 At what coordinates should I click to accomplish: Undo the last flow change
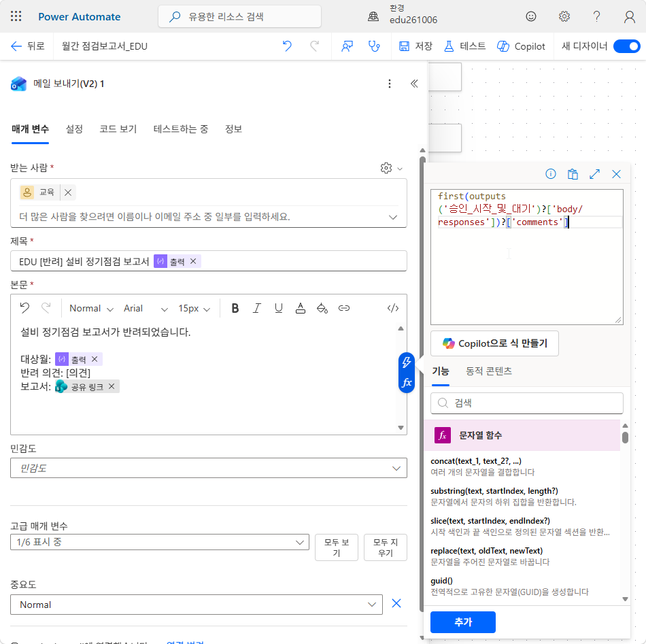[287, 46]
